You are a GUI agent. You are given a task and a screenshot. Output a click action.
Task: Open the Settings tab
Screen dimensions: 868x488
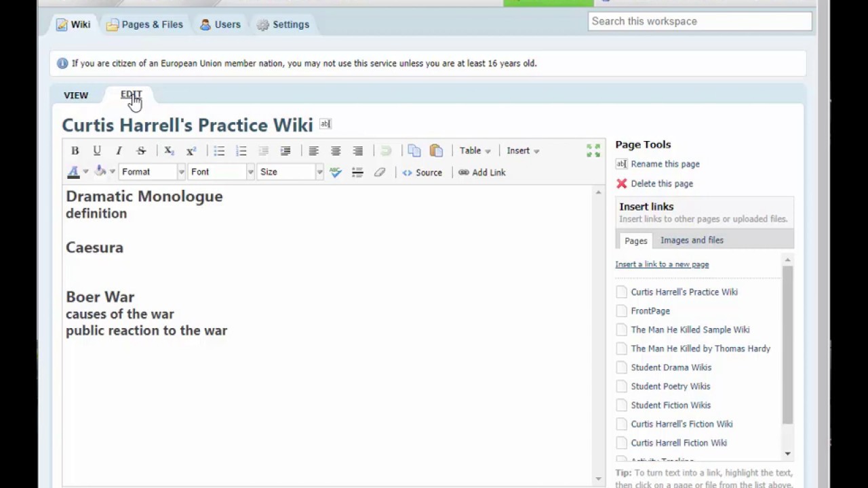point(283,24)
